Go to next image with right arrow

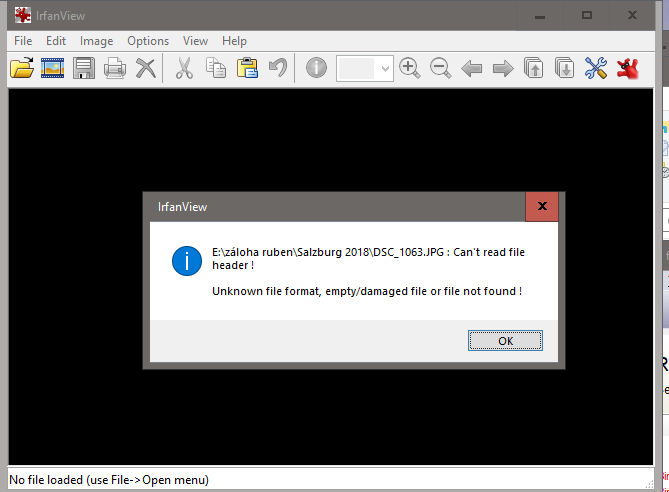pos(503,68)
